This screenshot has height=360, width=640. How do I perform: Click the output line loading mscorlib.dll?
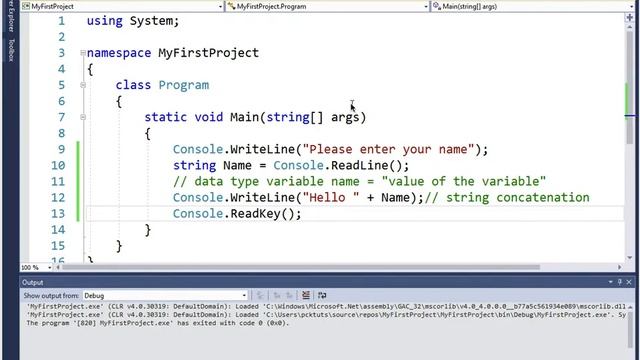(x=326, y=306)
